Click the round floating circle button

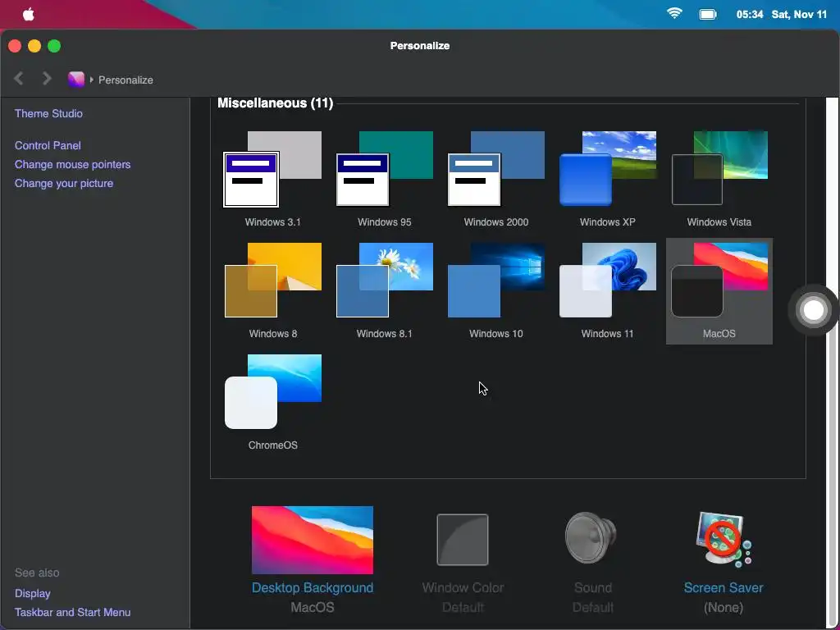click(x=813, y=309)
